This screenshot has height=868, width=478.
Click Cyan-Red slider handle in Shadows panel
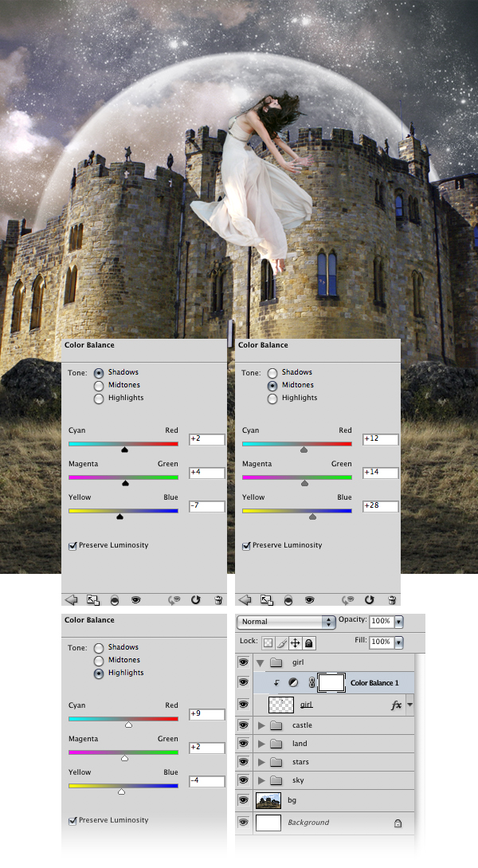coord(124,450)
